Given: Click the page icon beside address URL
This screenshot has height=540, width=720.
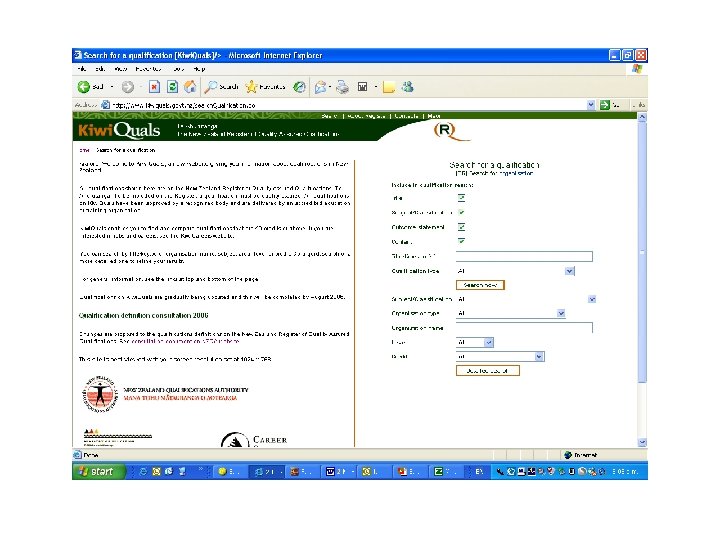Looking at the screenshot, I should (106, 105).
